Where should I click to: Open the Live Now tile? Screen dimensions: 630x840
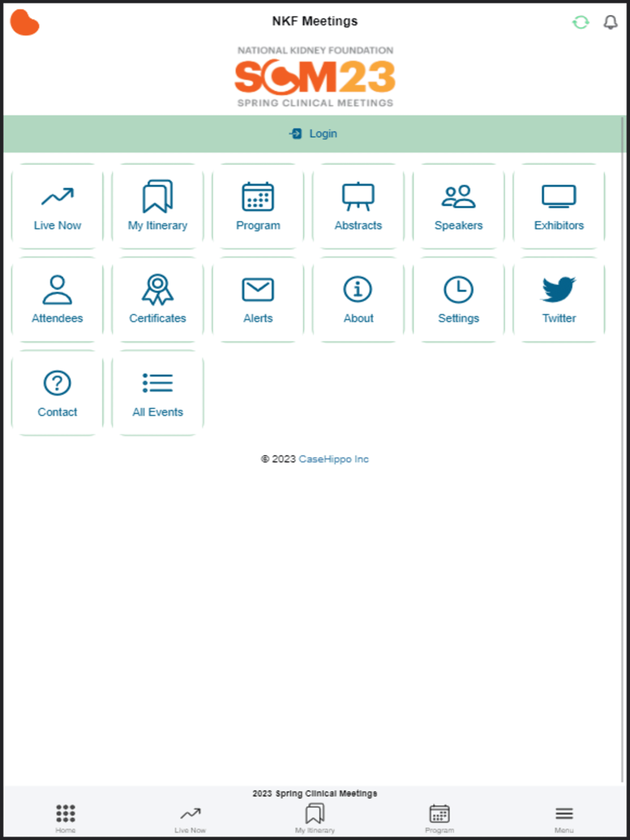[x=57, y=207]
